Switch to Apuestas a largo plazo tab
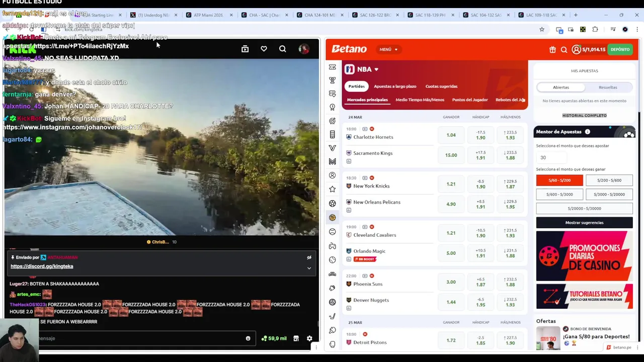 click(395, 86)
